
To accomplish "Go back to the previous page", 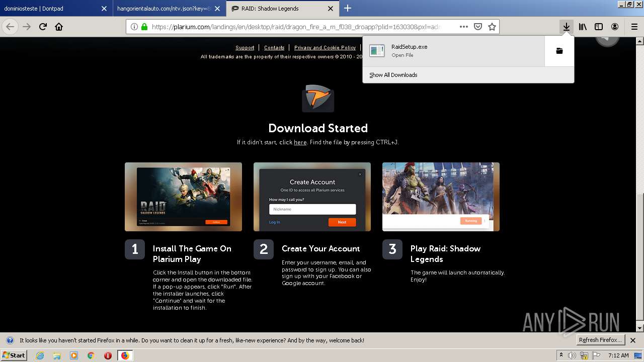I will coord(10,27).
